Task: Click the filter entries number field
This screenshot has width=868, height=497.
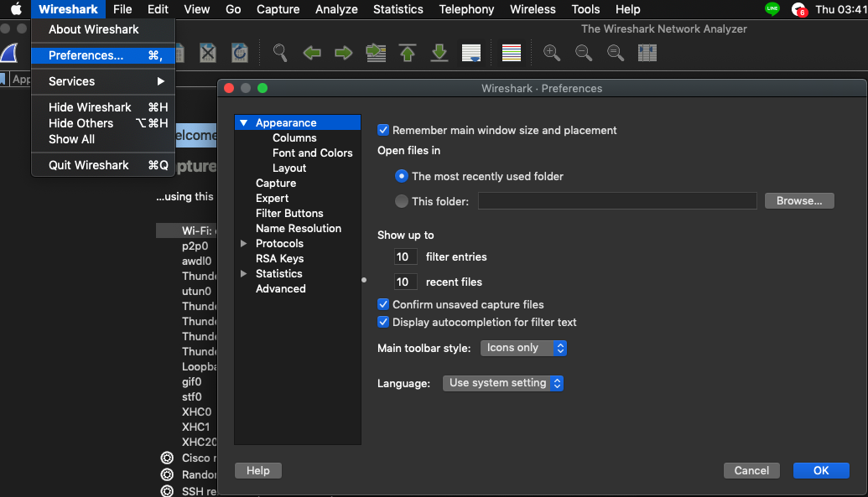Action: 405,257
